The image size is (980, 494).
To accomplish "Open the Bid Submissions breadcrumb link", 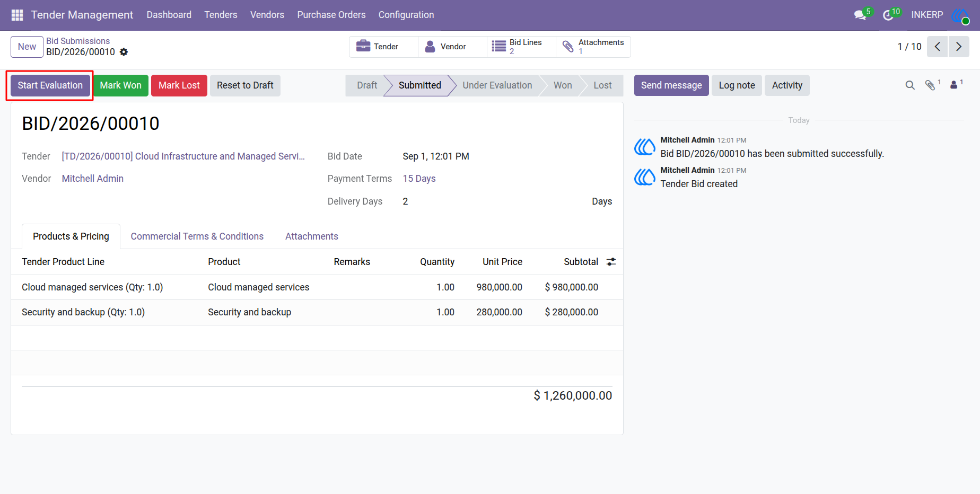I will pos(78,41).
